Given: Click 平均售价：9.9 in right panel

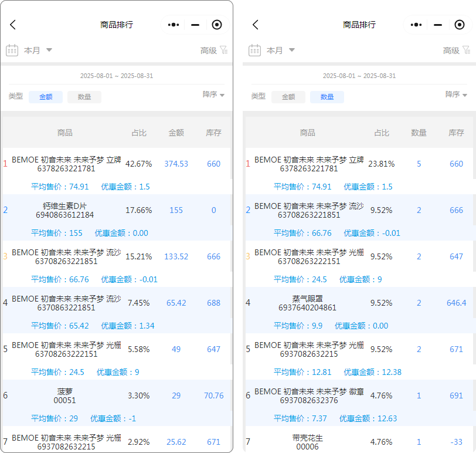Looking at the screenshot, I should pyautogui.click(x=298, y=326).
